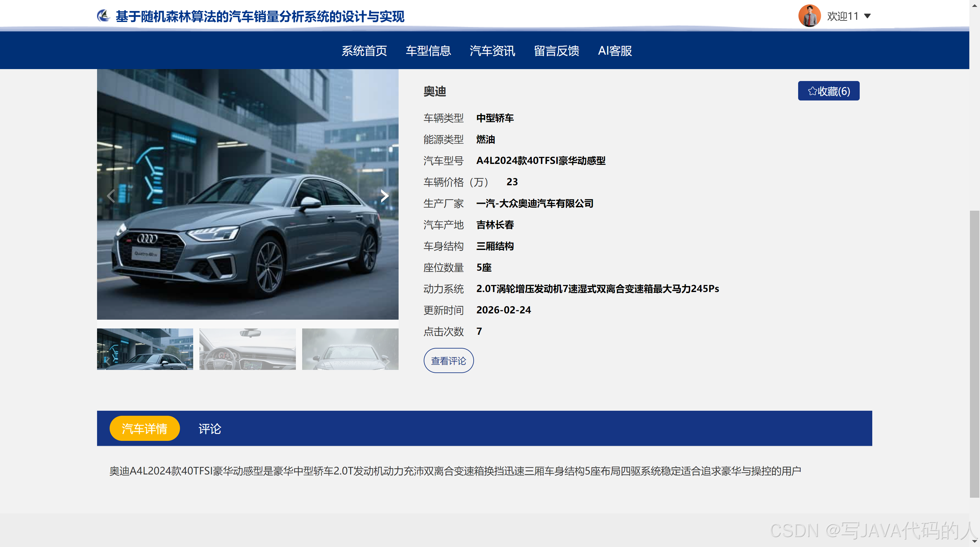Screen dimensions: 980x547
Task: Select the rainy white car thumbnail
Action: [350, 349]
